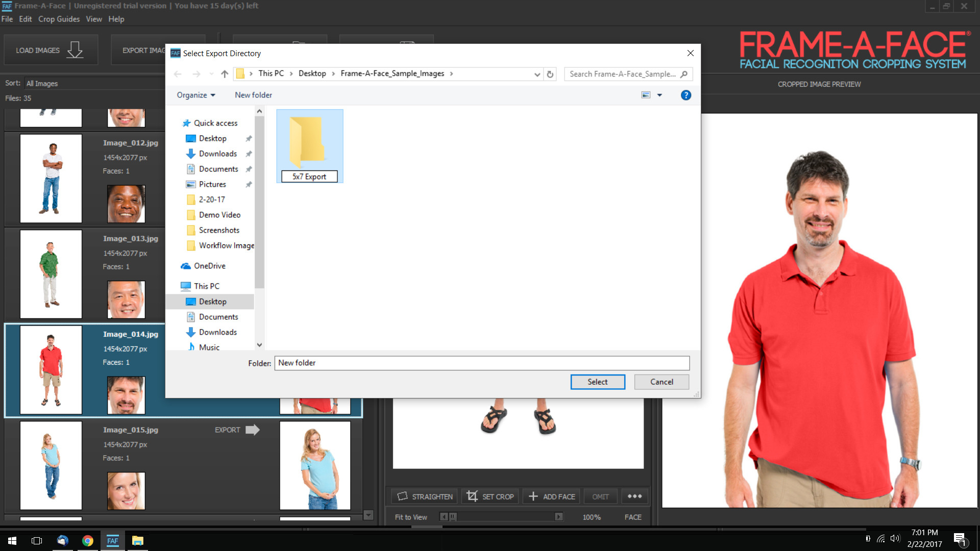Click the Straighten tool icon
Viewport: 980px width, 551px height.
402,496
